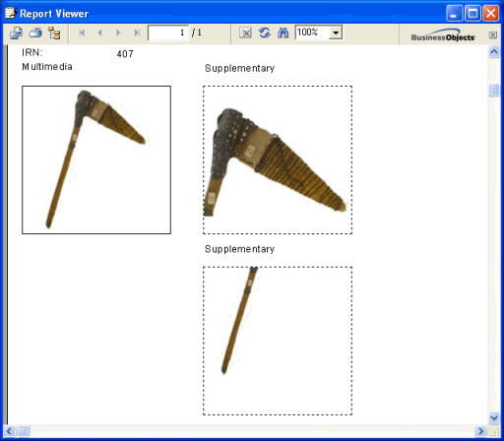Close the current view tab button

[x=493, y=35]
